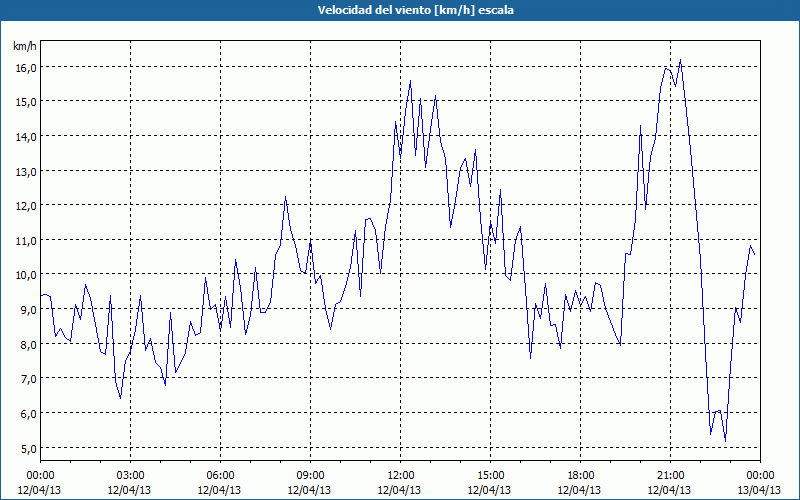
Task: Click the chart title Velocidad del viento
Action: click(x=400, y=10)
